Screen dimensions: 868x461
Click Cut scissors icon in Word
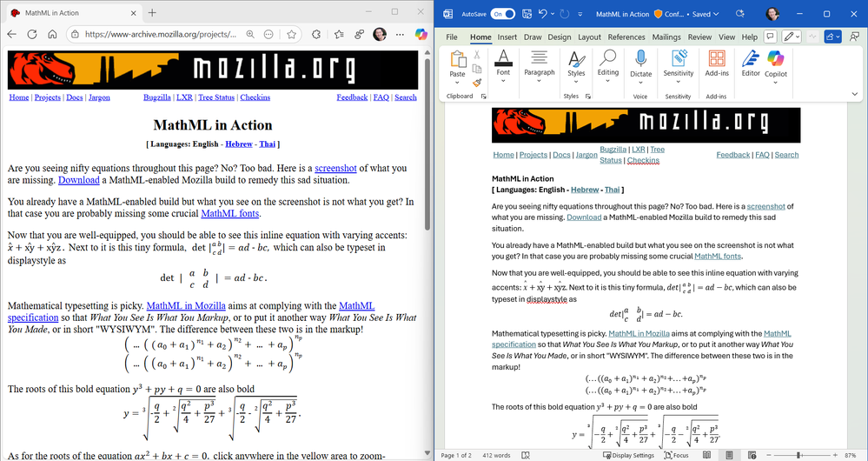tap(477, 54)
